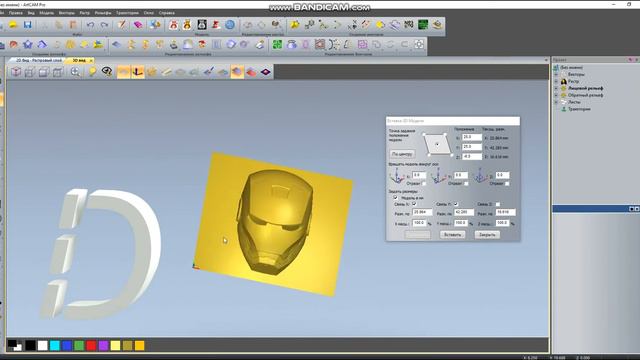Click the pink eraser icon in top toolbar
The image size is (640, 360).
pos(138,25)
